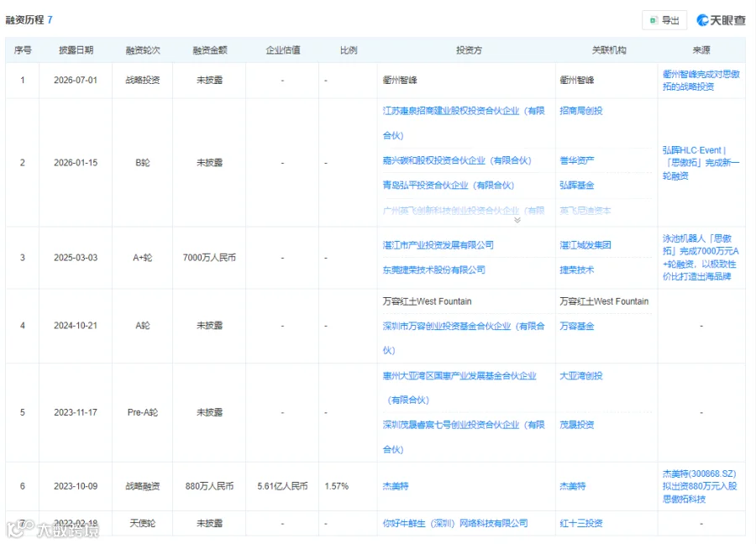The image size is (756, 544).
Task: Open associated institution 万容基金
Action: pyautogui.click(x=576, y=327)
